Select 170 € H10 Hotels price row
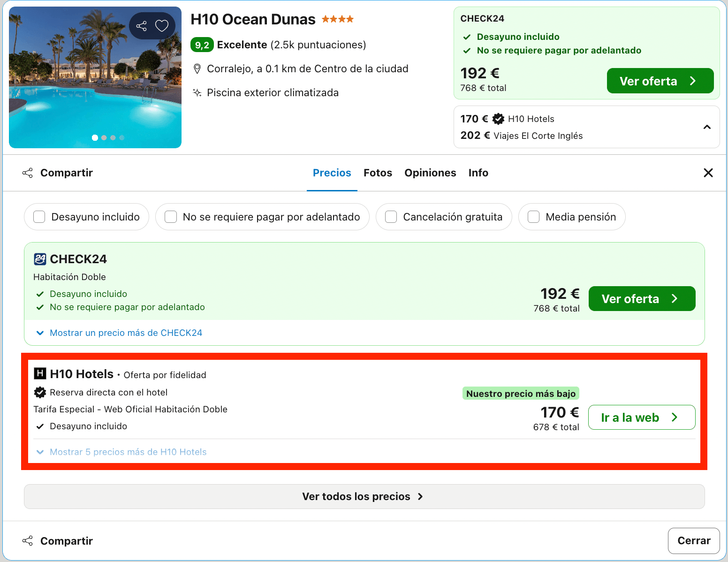Screen dimensions: 728x562 coord(508,119)
